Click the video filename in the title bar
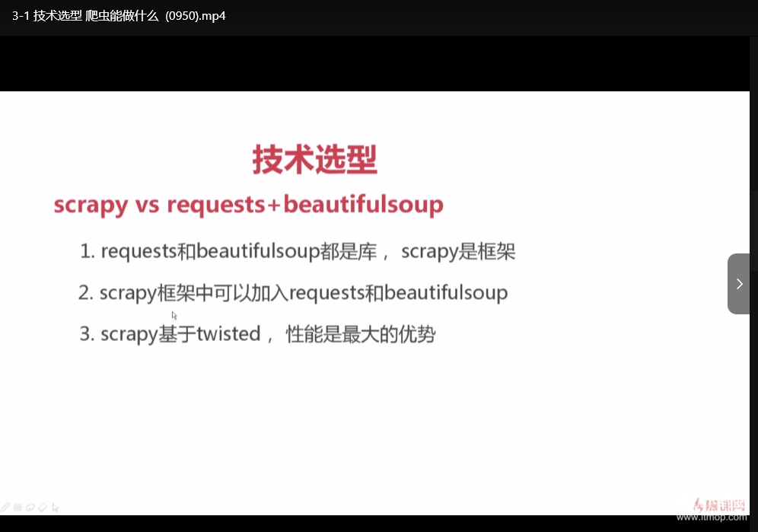 (x=118, y=15)
